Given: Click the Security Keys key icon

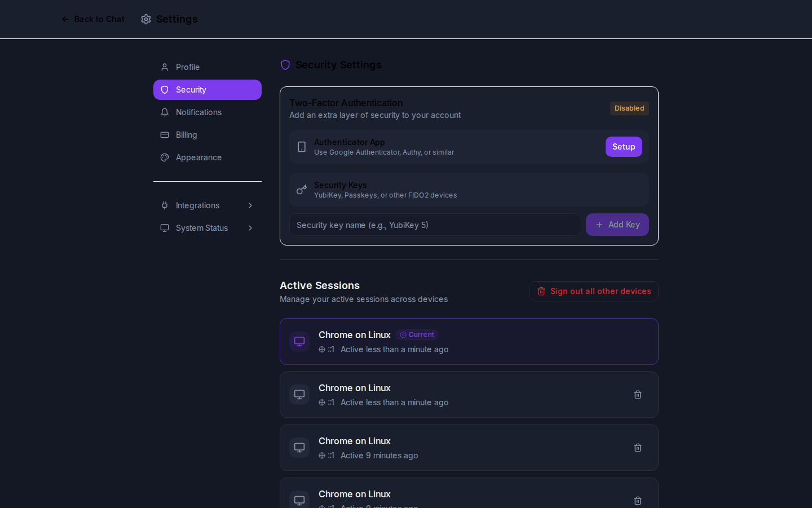Looking at the screenshot, I should 302,190.
